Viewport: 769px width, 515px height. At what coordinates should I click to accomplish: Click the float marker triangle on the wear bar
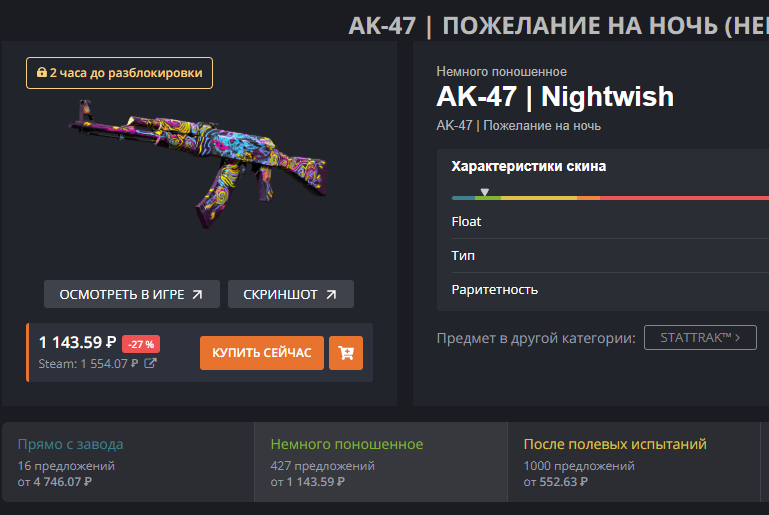click(485, 192)
